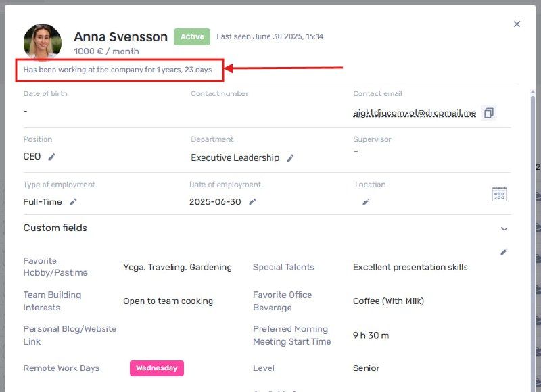The image size is (541, 392).
Task: Select the Active status badge
Action: pos(192,36)
